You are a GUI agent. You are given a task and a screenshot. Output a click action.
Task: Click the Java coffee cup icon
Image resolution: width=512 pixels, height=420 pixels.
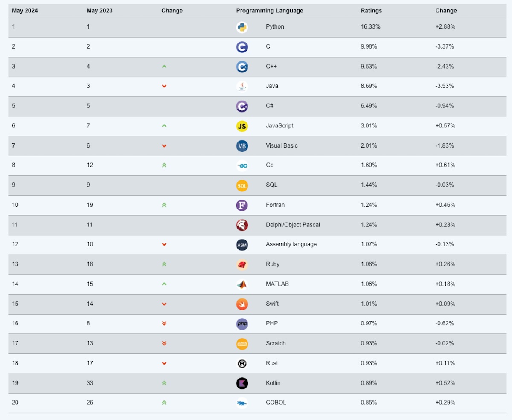click(x=242, y=86)
